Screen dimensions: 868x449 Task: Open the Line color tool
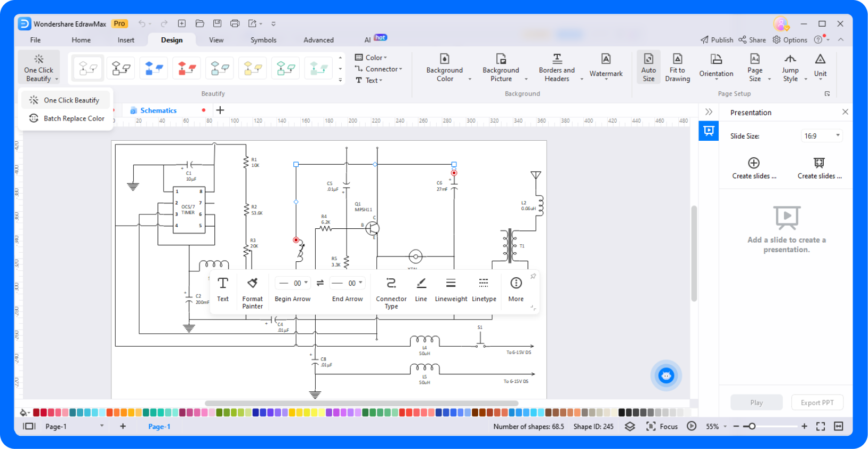421,290
